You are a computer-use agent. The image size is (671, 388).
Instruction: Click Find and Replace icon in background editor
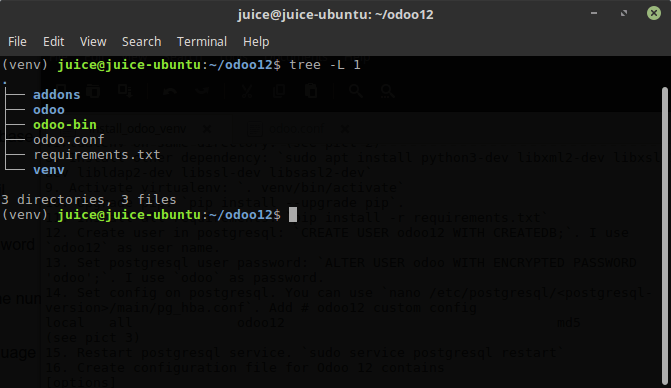coord(387,91)
